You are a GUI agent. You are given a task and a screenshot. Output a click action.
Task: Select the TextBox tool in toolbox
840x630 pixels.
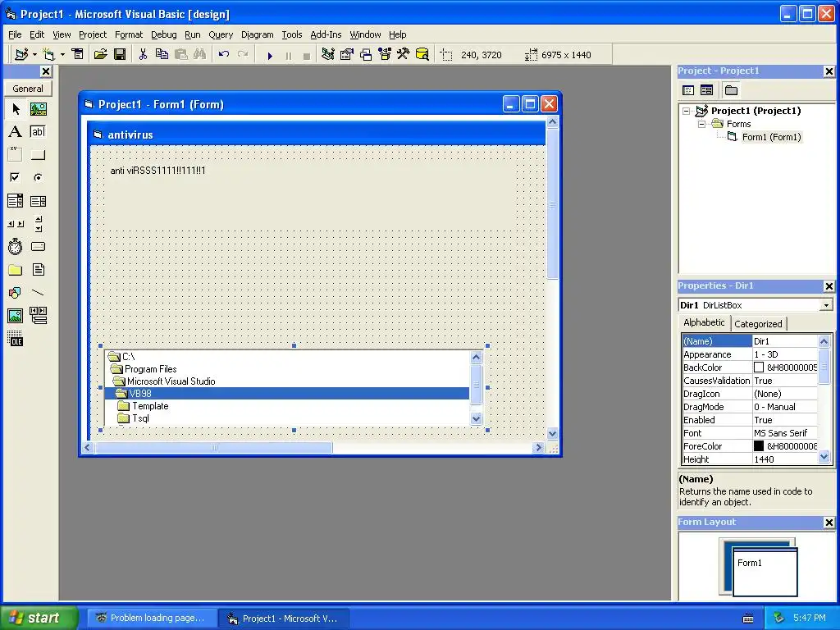point(38,132)
